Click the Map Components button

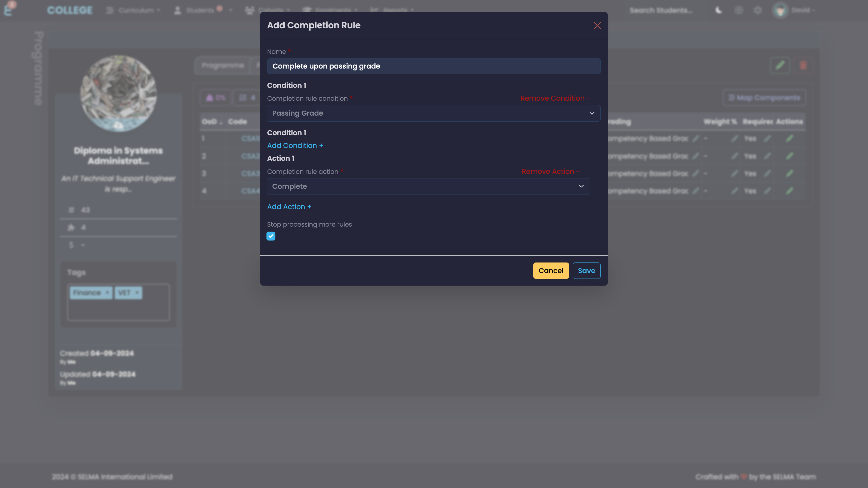click(764, 98)
